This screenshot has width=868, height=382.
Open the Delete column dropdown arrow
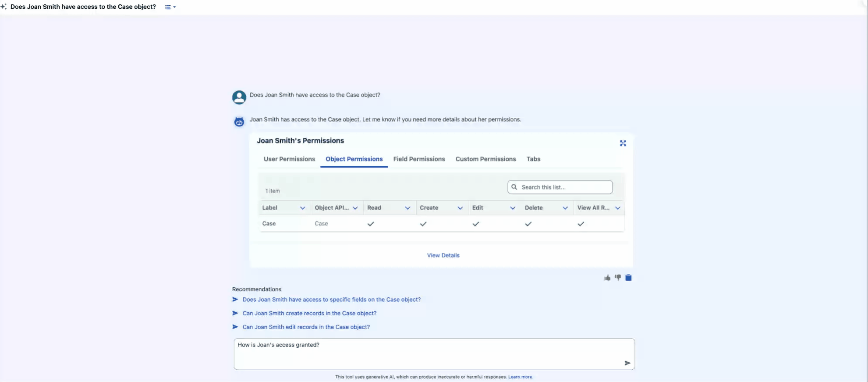[x=565, y=208]
